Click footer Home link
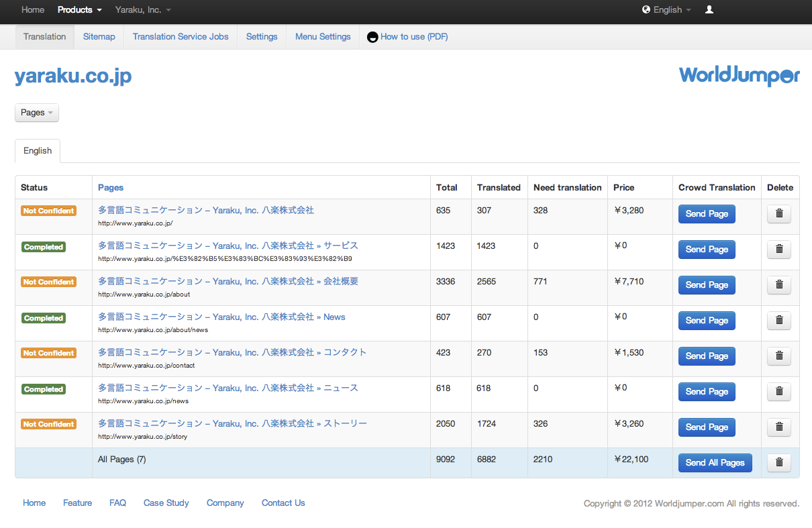Viewport: 812px width, 528px height. click(x=34, y=503)
